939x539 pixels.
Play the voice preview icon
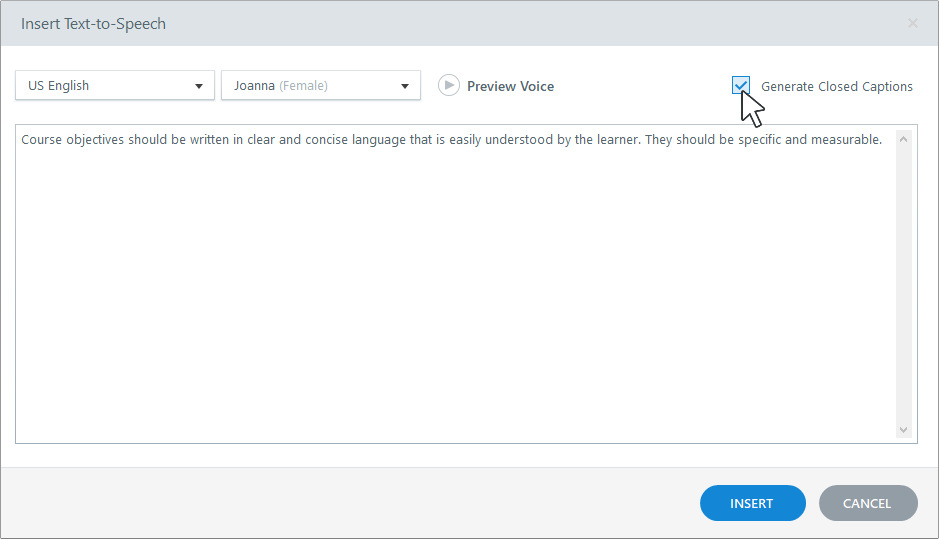click(x=449, y=86)
